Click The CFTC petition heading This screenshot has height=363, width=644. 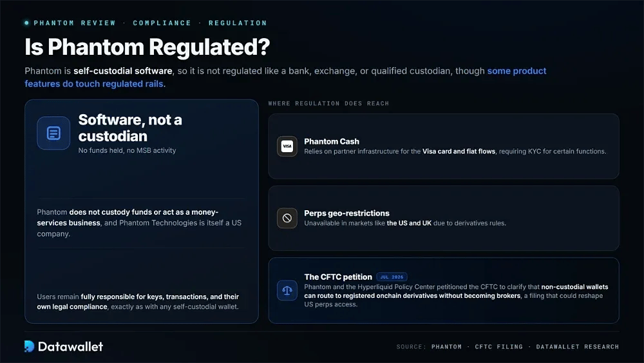coord(338,277)
